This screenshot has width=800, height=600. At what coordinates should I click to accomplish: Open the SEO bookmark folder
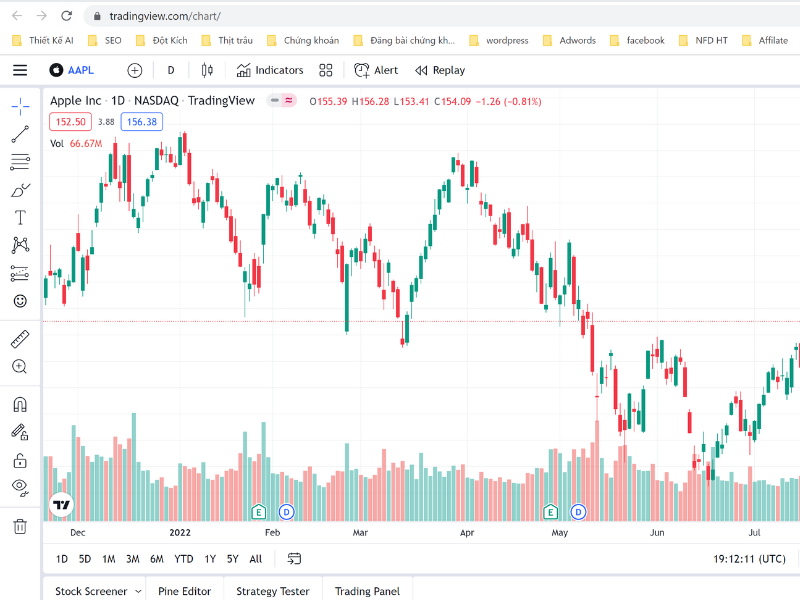coord(105,40)
